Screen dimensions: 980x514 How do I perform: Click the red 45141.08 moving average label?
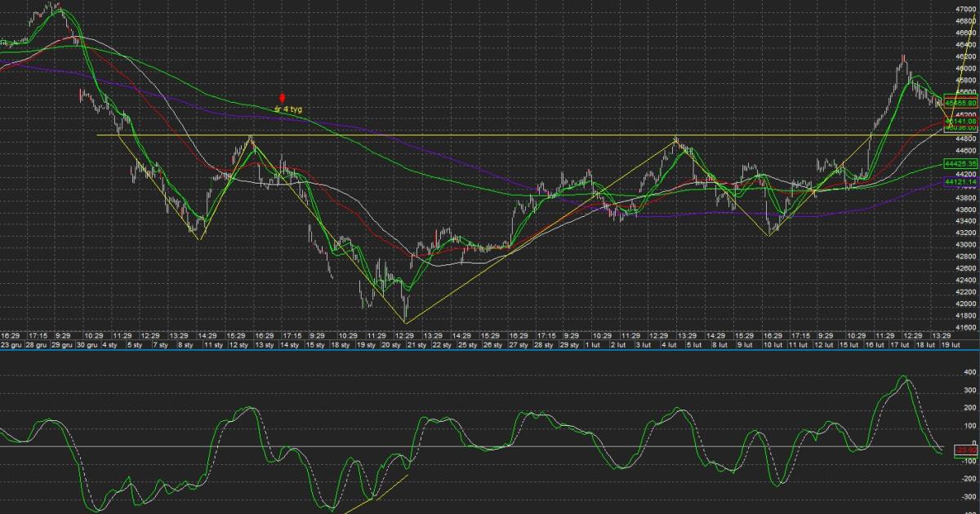tap(961, 121)
